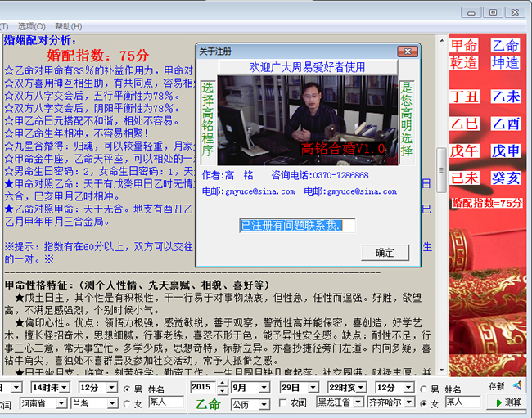Toggle the 农闰 checkbox

pos(283,403)
